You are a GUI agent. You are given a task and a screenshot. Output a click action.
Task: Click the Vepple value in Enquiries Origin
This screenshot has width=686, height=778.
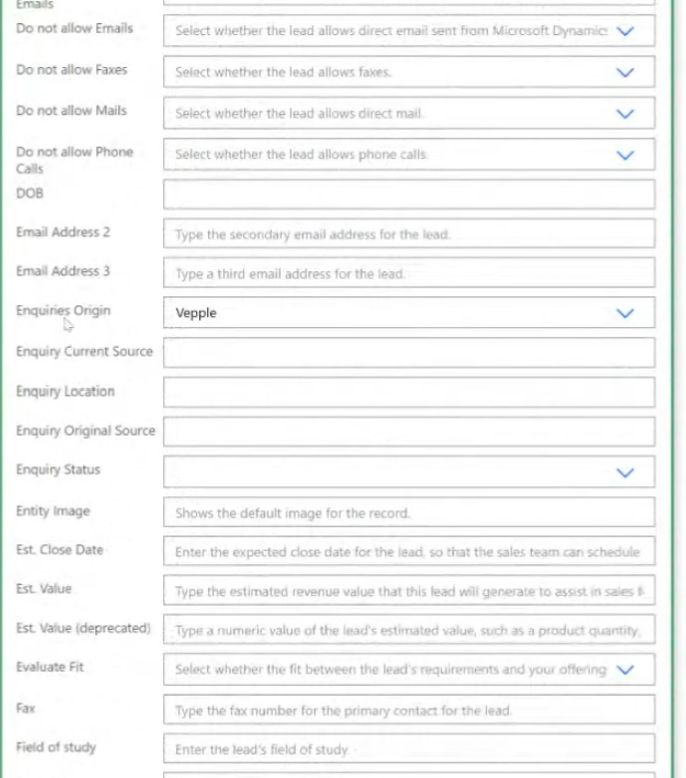[x=196, y=313]
